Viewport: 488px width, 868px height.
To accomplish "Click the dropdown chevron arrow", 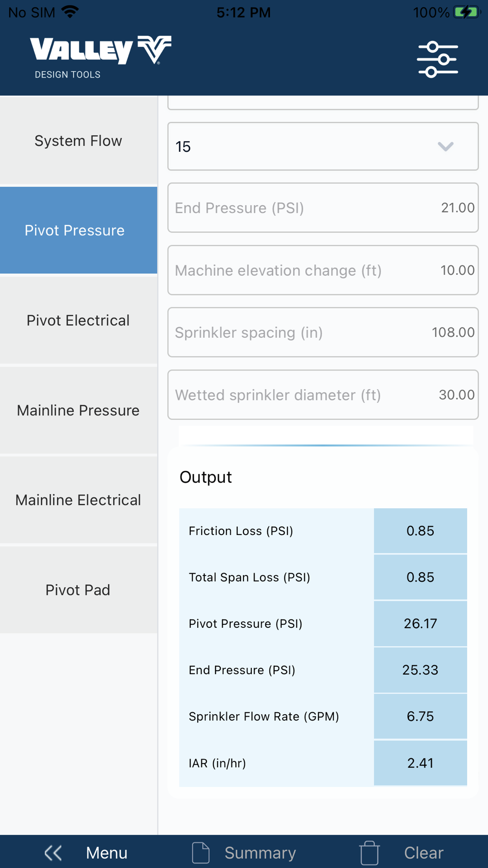I will [446, 146].
